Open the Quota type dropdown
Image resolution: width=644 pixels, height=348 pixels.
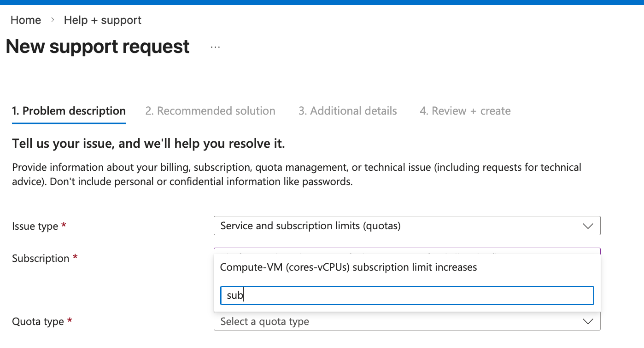coord(407,321)
